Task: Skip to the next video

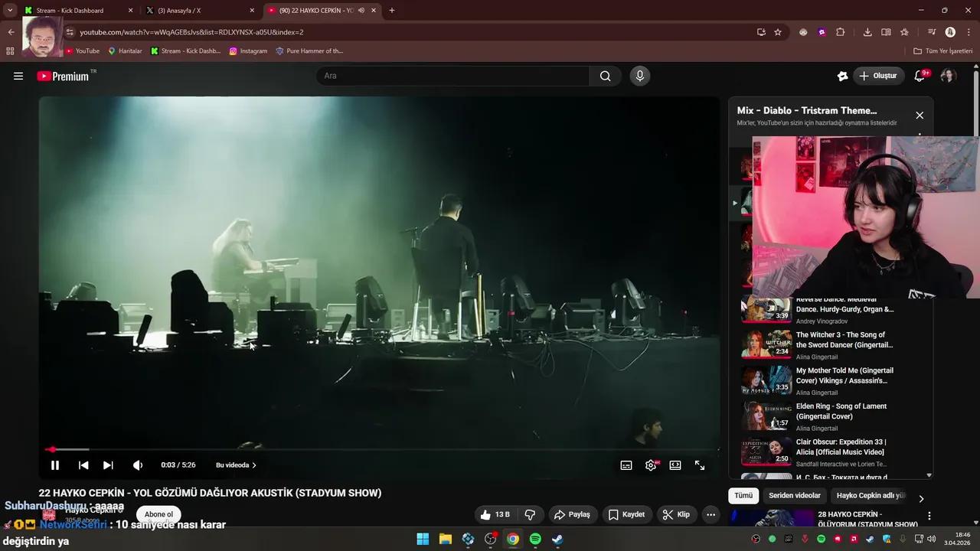Action: 108,465
